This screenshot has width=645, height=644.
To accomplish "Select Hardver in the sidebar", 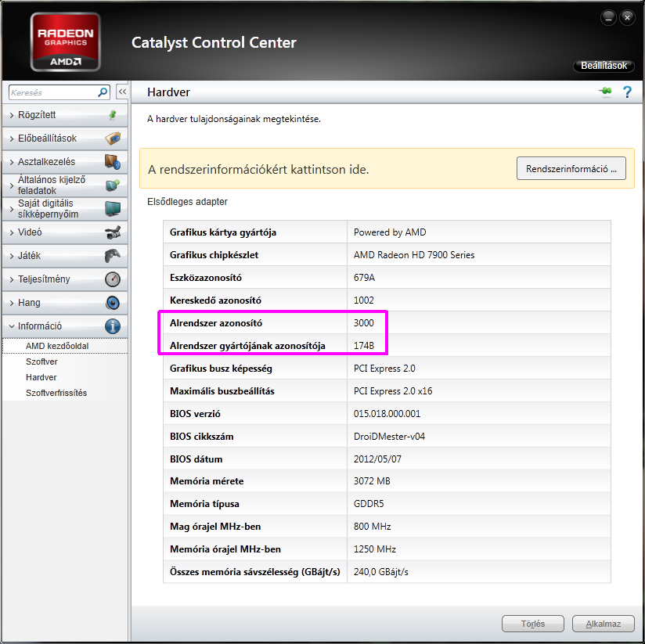I will [x=41, y=377].
